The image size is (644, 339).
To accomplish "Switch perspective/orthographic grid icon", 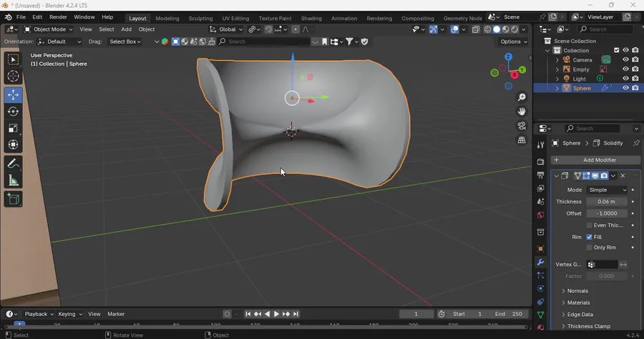I will (522, 140).
